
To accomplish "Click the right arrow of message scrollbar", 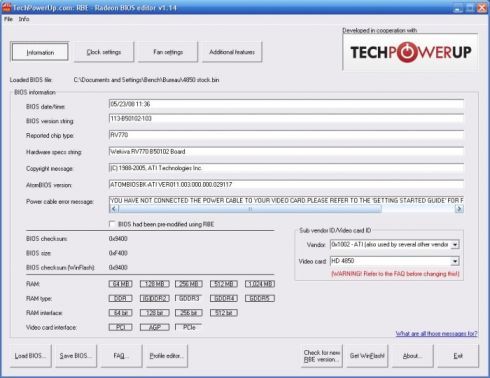I will pyautogui.click(x=459, y=209).
